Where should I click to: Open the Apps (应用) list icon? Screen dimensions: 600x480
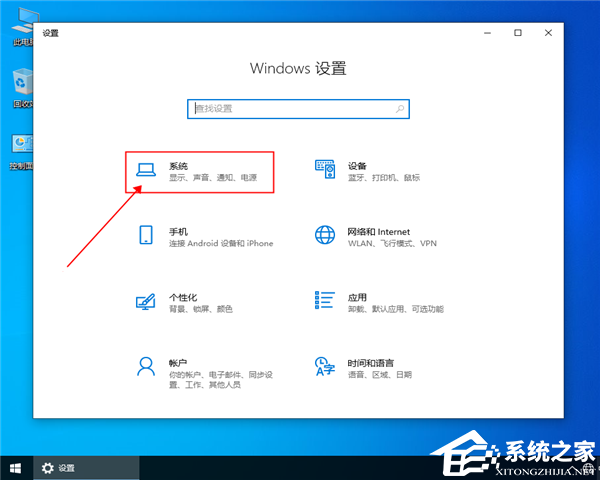325,300
